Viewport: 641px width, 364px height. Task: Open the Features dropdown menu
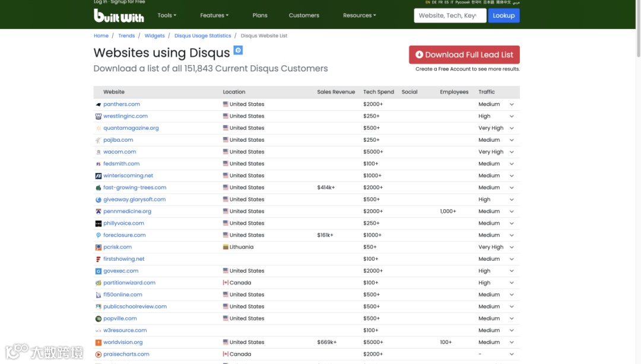point(214,15)
